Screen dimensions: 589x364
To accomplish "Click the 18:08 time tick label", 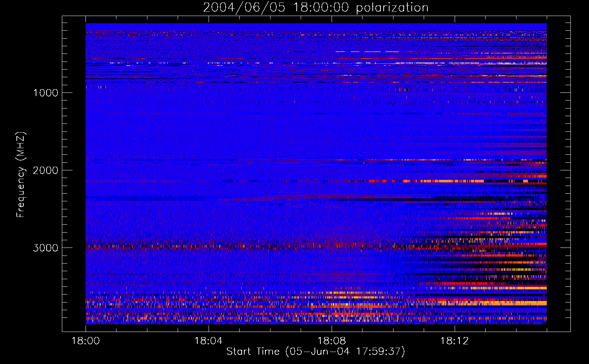I will click(x=332, y=341).
